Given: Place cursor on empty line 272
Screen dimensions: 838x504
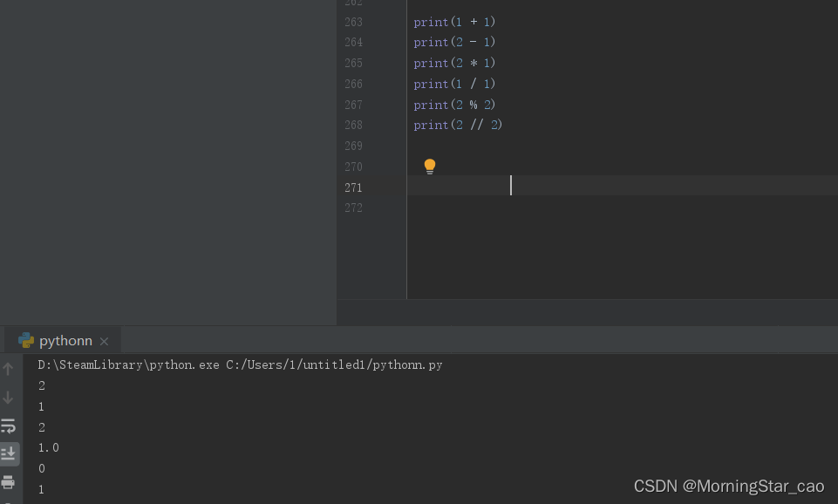Looking at the screenshot, I should tap(523, 208).
